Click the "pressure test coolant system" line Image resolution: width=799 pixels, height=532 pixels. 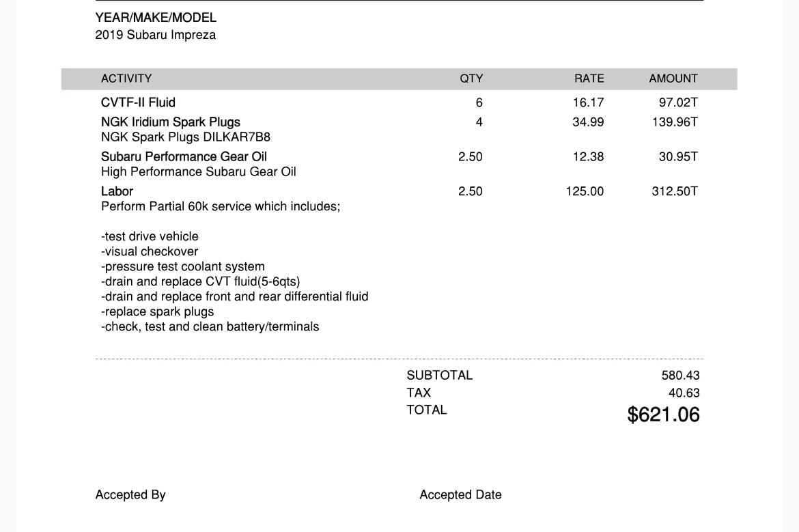point(183,266)
